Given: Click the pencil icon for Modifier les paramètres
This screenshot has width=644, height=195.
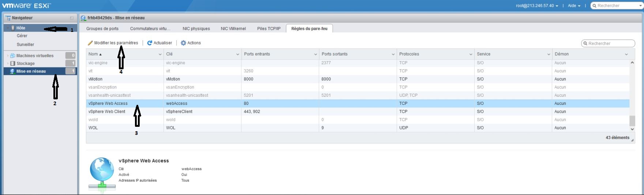Looking at the screenshot, I should tap(90, 43).
